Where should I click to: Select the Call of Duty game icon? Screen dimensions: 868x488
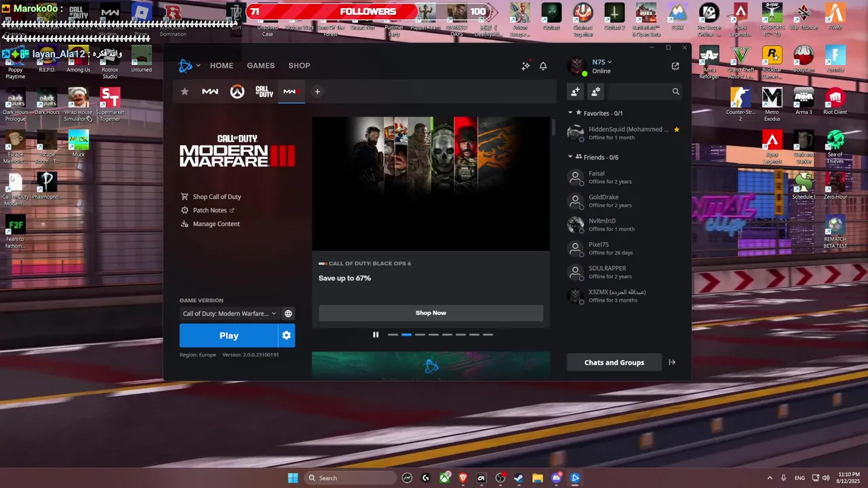point(264,91)
